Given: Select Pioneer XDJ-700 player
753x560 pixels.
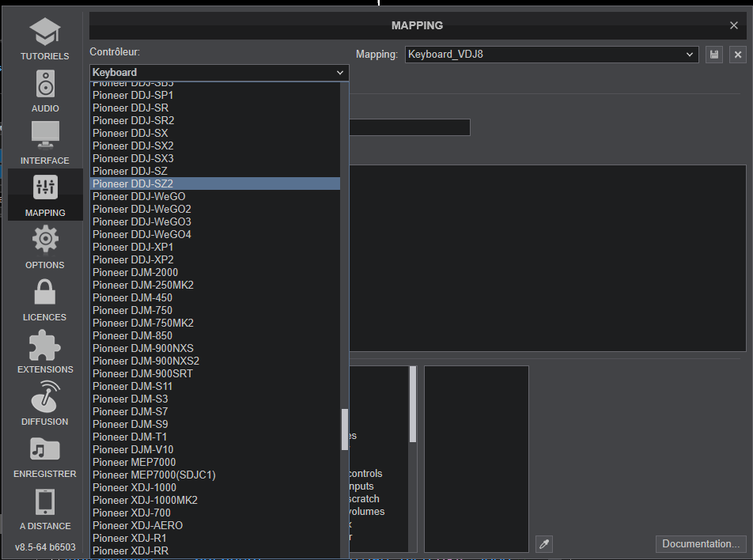Looking at the screenshot, I should (214, 513).
